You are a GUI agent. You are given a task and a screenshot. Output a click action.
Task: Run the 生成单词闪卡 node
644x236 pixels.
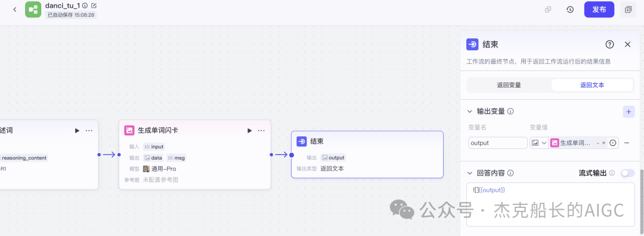(249, 131)
